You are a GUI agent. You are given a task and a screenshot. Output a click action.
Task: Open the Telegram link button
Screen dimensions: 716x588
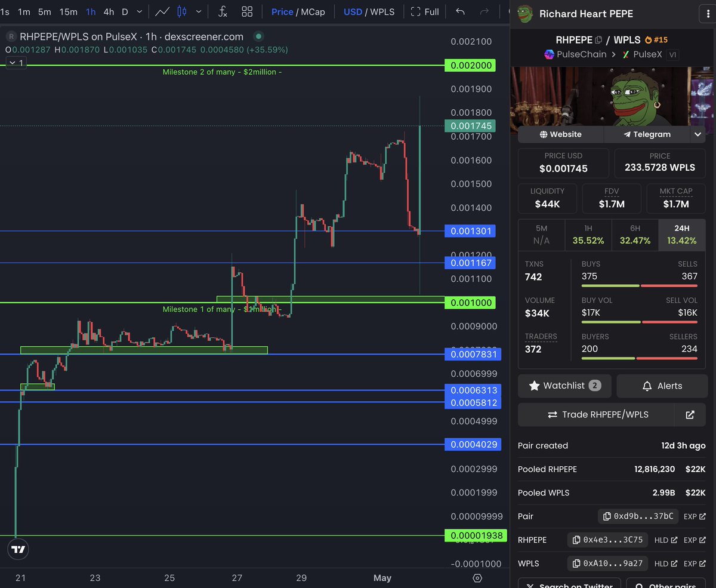647,134
